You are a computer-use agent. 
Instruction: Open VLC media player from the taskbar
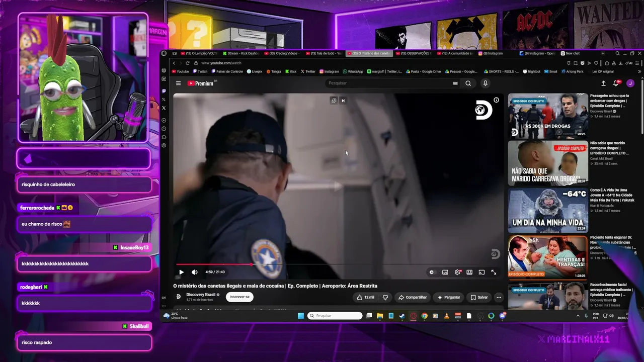pos(447,316)
